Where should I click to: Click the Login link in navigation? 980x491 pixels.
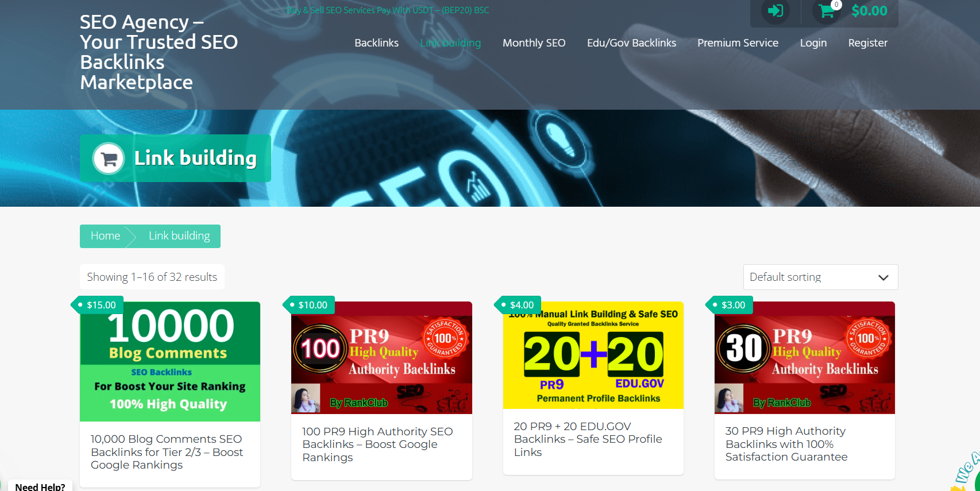813,43
